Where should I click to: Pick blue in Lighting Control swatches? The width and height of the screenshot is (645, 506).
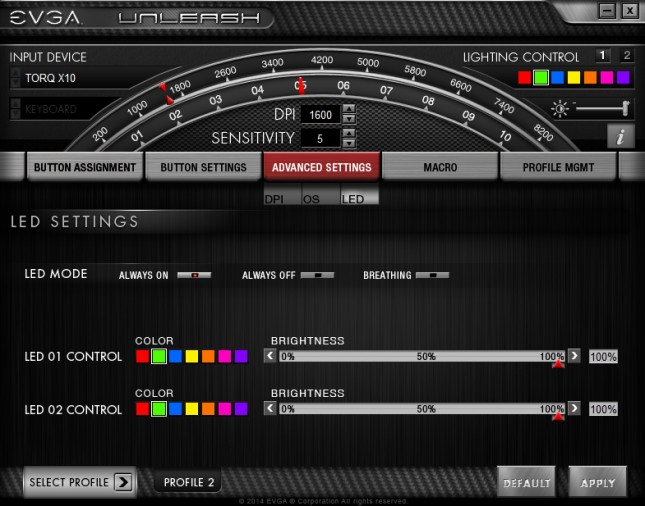pos(557,77)
